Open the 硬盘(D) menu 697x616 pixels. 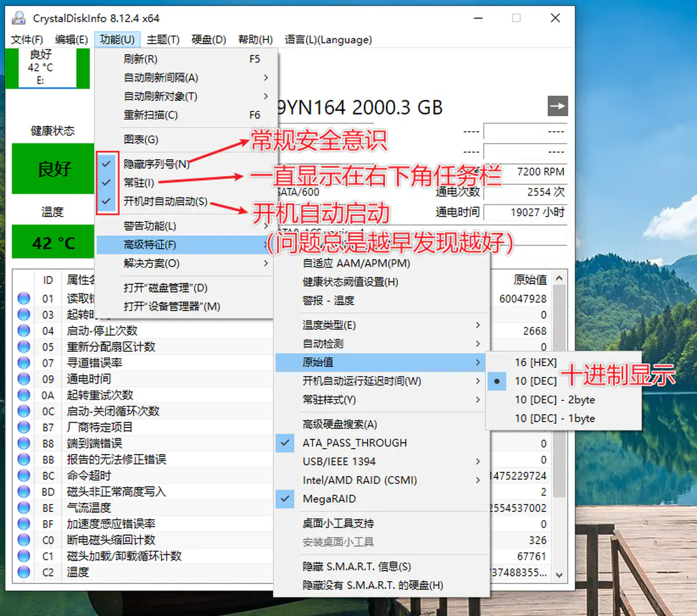(x=209, y=39)
